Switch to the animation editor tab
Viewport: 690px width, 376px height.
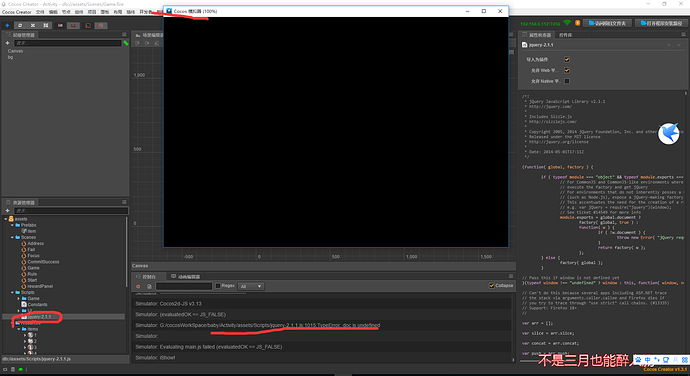(x=186, y=277)
